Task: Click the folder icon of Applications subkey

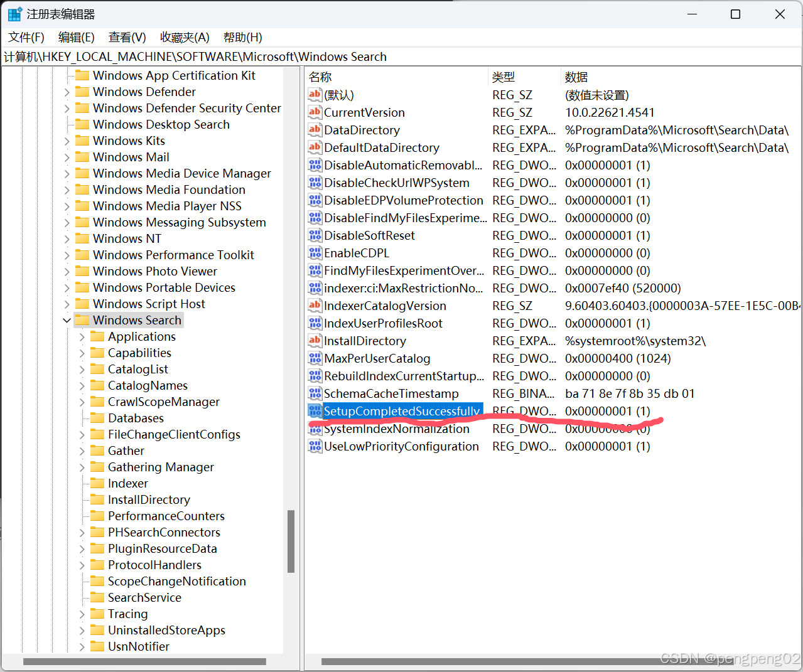Action: tap(97, 336)
